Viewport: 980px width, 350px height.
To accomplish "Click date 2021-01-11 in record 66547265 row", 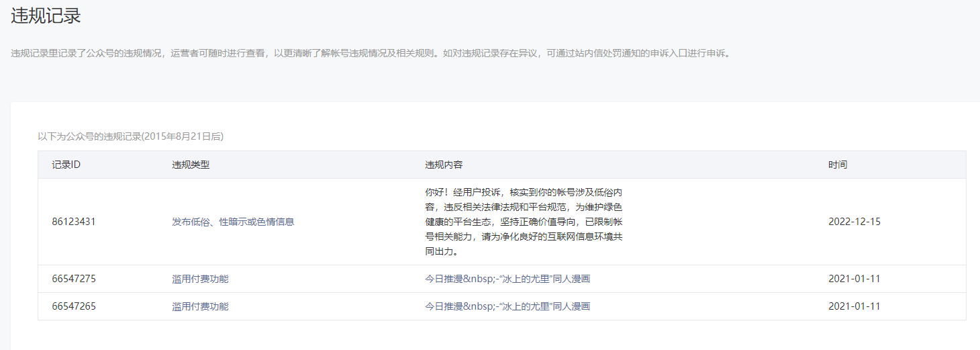I will [854, 306].
